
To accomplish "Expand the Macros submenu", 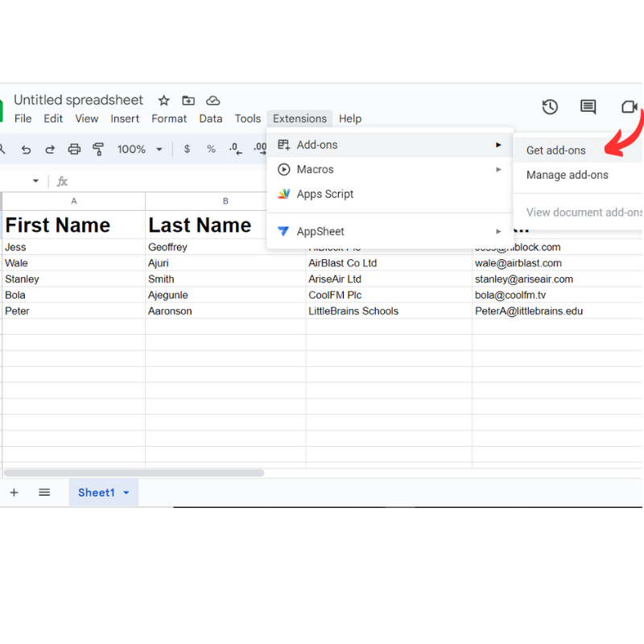I will [390, 170].
